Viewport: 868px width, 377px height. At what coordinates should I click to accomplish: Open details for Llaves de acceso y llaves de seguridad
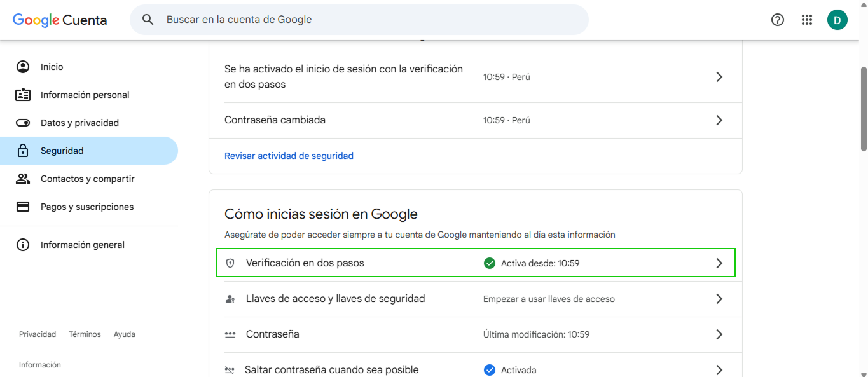click(x=719, y=298)
